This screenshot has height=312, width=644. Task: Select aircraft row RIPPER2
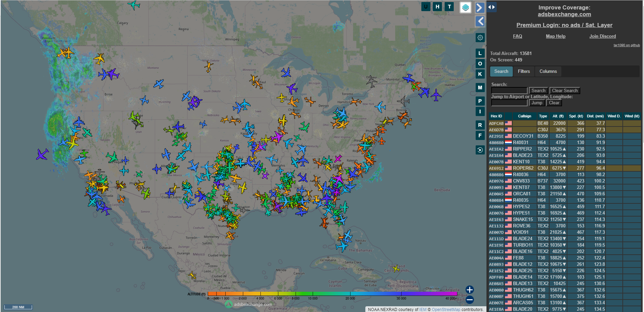tap(565, 149)
